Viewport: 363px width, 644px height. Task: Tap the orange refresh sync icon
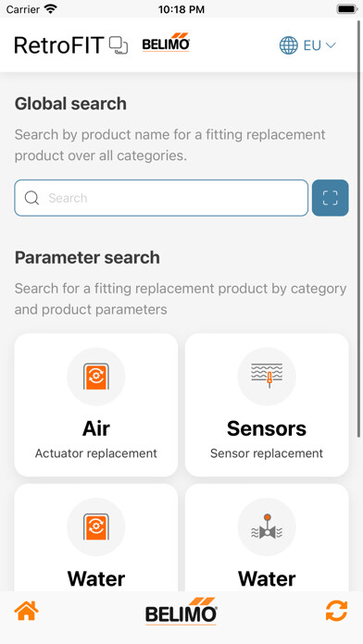coord(336,611)
